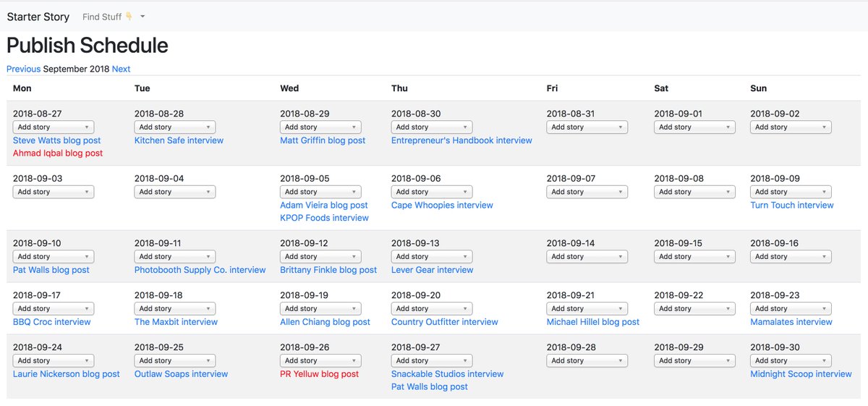This screenshot has height=406, width=868.
Task: Click the 2018-09-28 date label
Action: tap(571, 348)
